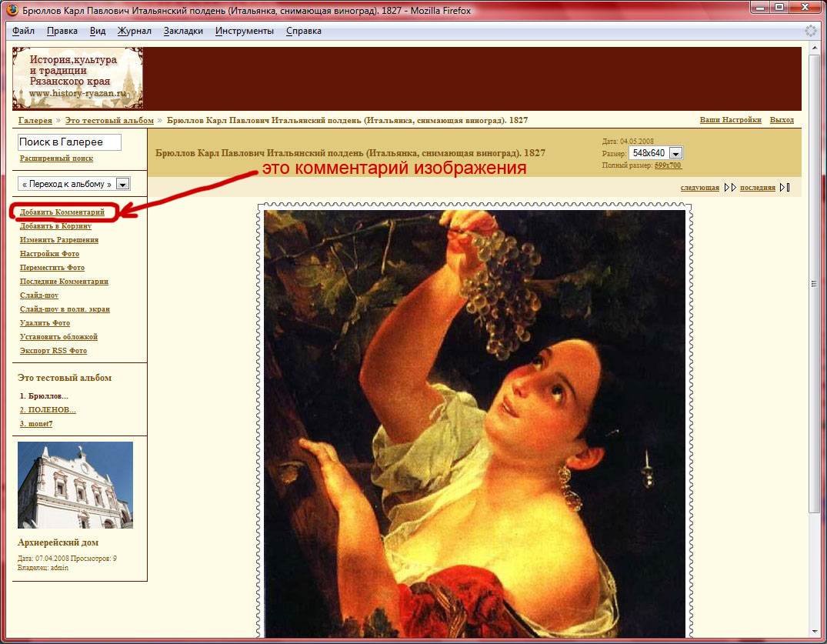Click the Архиерейский дом thumbnail
Screen dimensions: 827x644
[75, 485]
